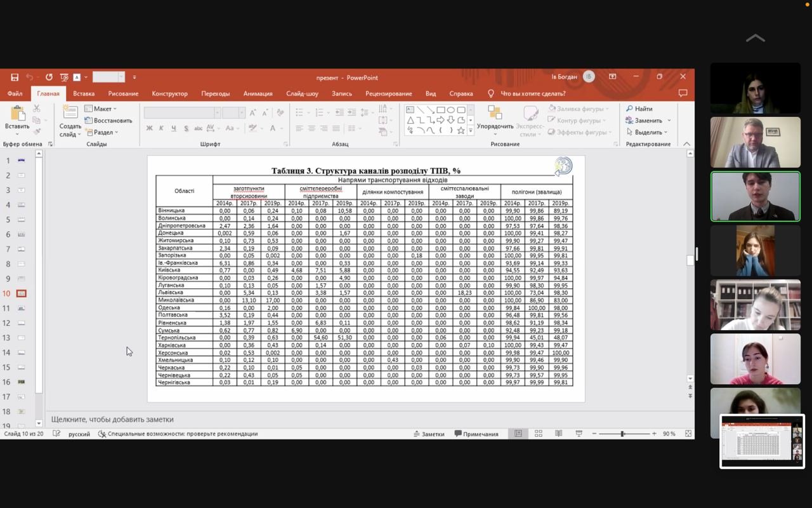Fit slide to current window icon
The width and height of the screenshot is (812, 508).
(688, 434)
